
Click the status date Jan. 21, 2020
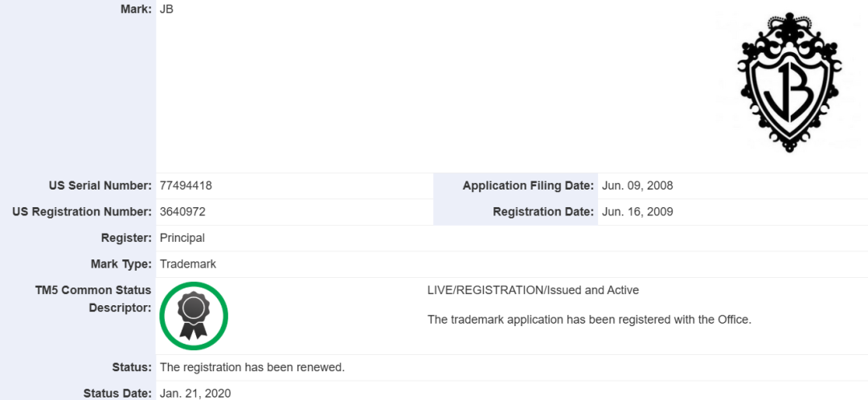pos(194,393)
